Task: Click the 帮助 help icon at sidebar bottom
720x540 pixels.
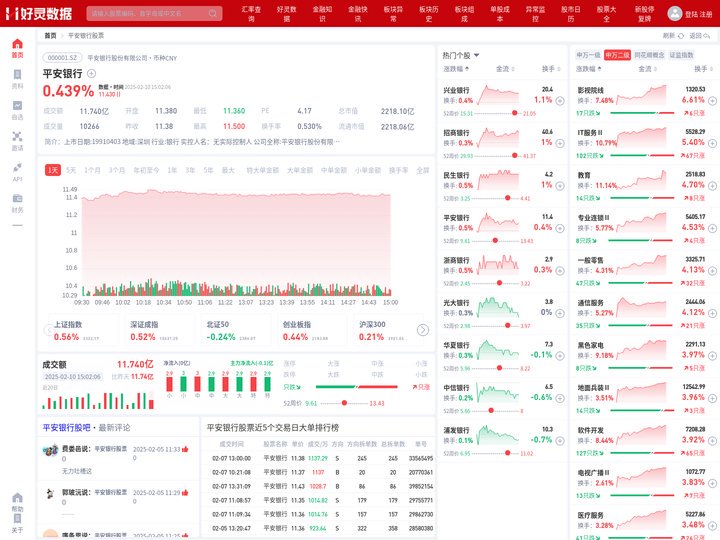Action: click(17, 498)
